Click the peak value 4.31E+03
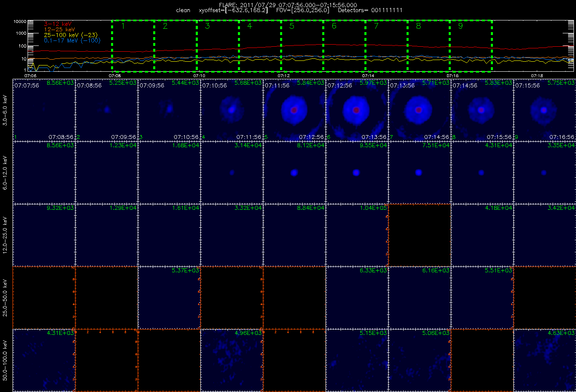 coord(60,333)
